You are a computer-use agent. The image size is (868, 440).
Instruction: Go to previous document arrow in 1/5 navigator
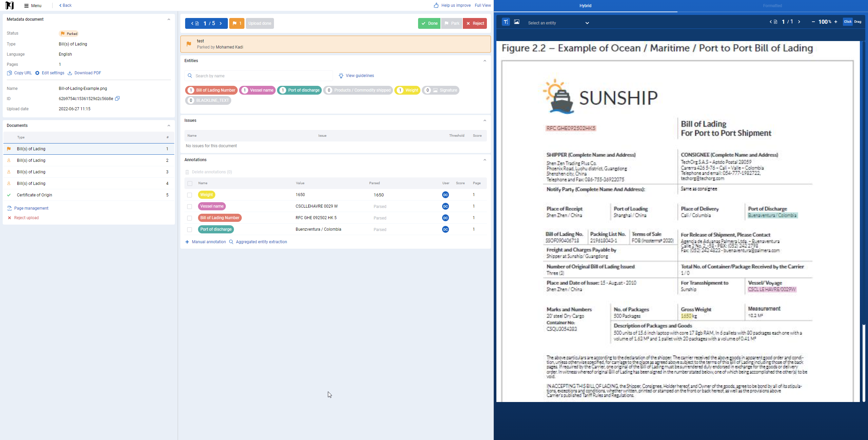click(192, 23)
